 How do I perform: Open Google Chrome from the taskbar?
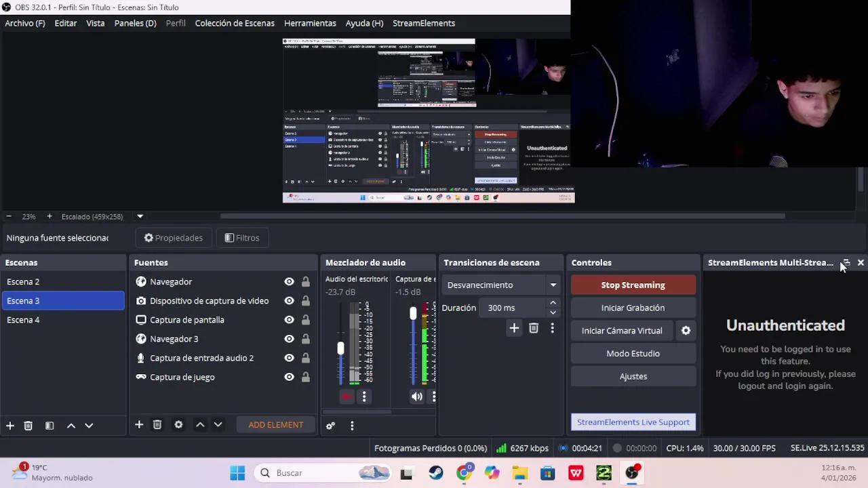point(464,473)
